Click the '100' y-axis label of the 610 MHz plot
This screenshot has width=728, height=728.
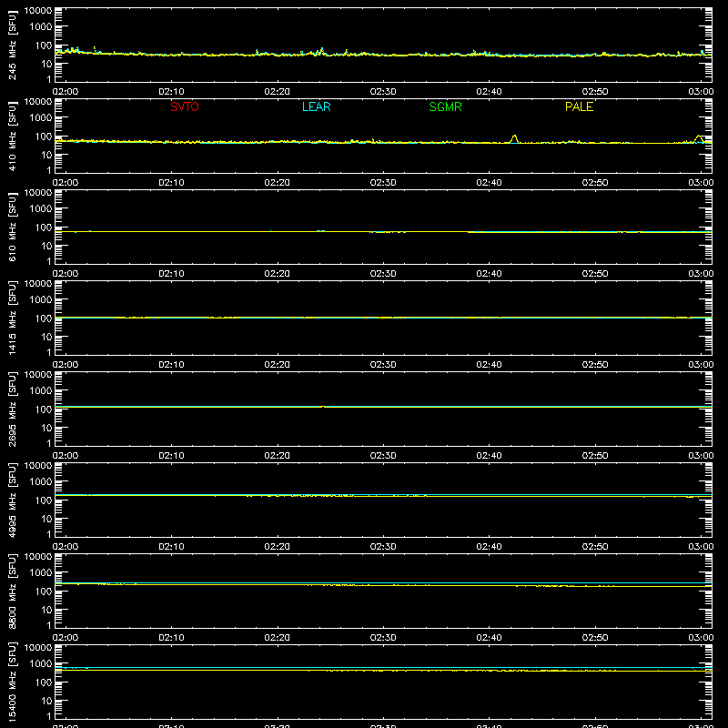44,227
